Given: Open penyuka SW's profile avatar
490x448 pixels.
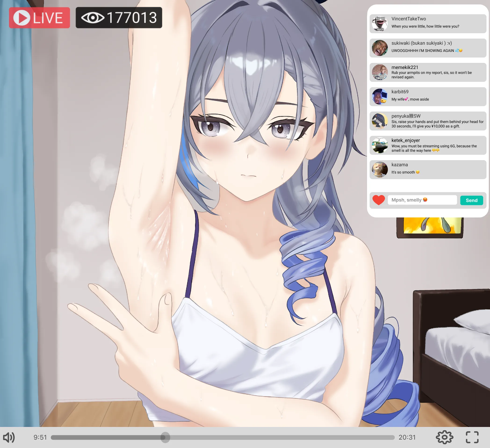Looking at the screenshot, I should [380, 121].
